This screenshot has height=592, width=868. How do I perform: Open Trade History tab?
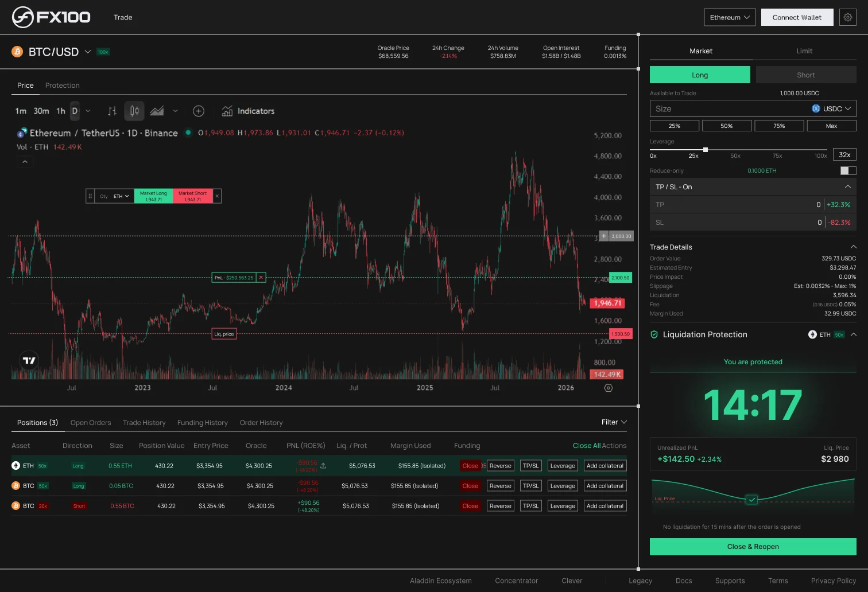point(144,423)
